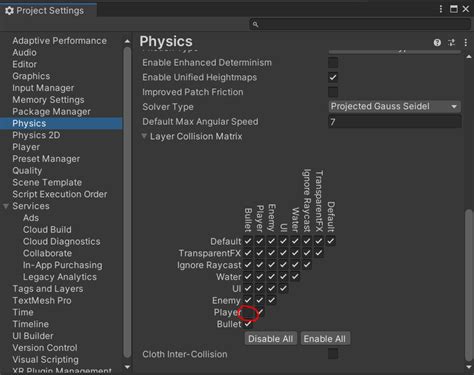Screen dimensions: 474x375
Task: Open Physics 2D settings
Action: [x=36, y=135]
